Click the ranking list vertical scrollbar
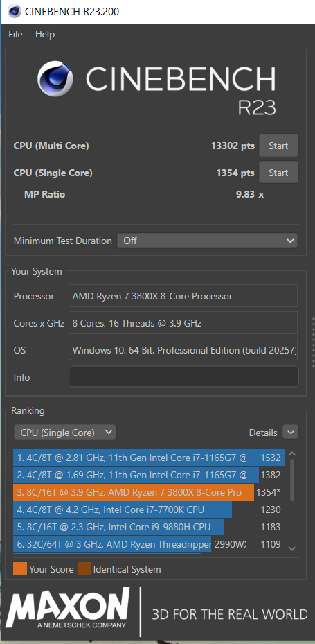The image size is (315, 644). [x=292, y=480]
